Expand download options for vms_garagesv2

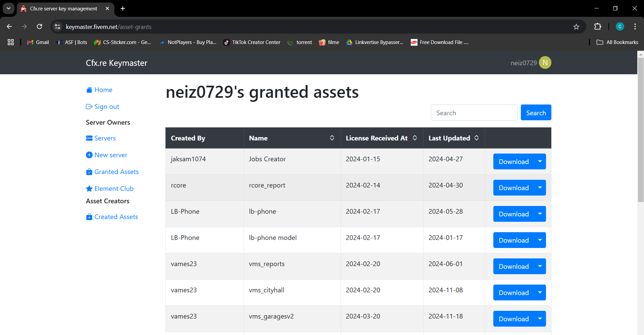click(540, 319)
